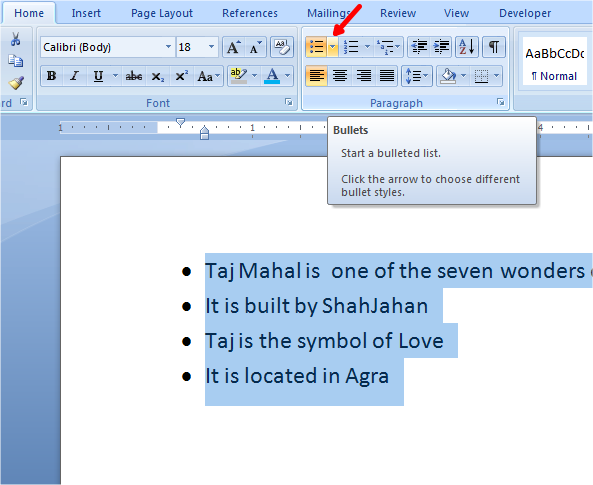The height and width of the screenshot is (485, 593).
Task: Click the Increase Indent icon
Action: (x=441, y=47)
